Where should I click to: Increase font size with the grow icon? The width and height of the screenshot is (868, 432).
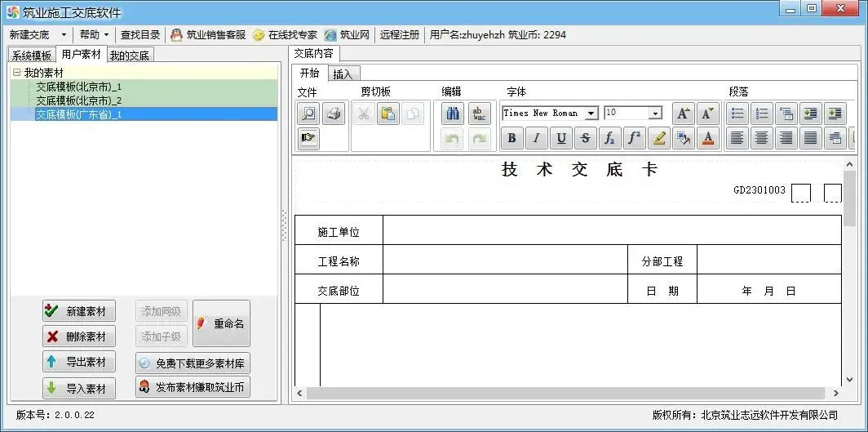[683, 114]
